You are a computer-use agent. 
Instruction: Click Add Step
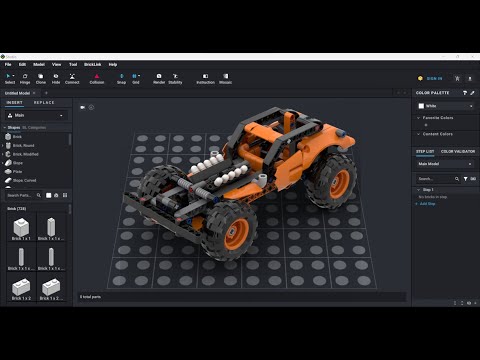425,204
